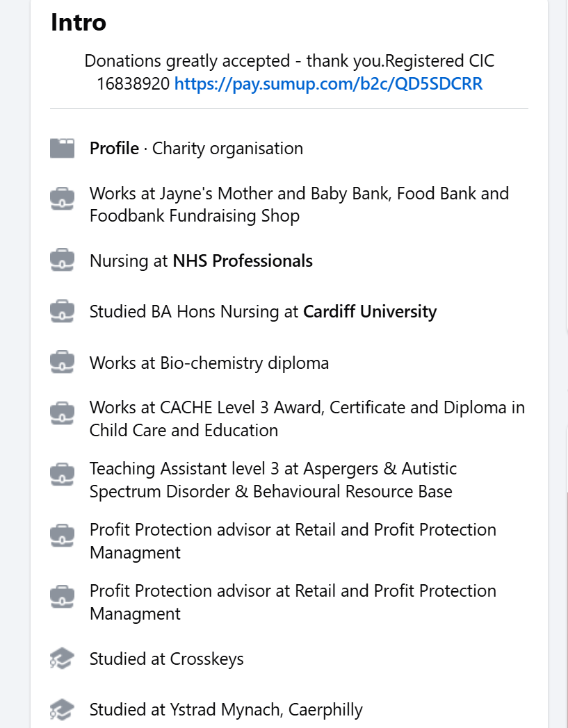Click graduation cap icon beside Ystrad Mynach, Caerphilly
Image resolution: width=568 pixels, height=728 pixels.
[x=63, y=710]
